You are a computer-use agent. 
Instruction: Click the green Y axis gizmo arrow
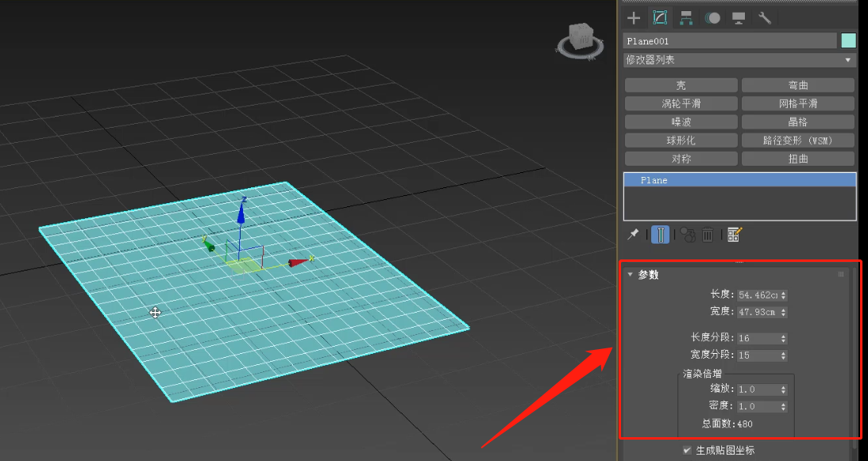[209, 245]
